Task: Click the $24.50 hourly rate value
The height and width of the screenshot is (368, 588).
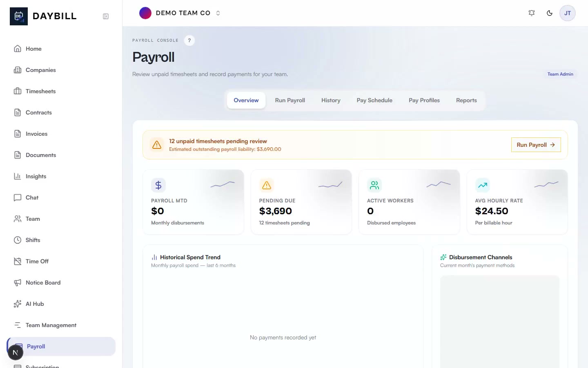Action: coord(492,211)
